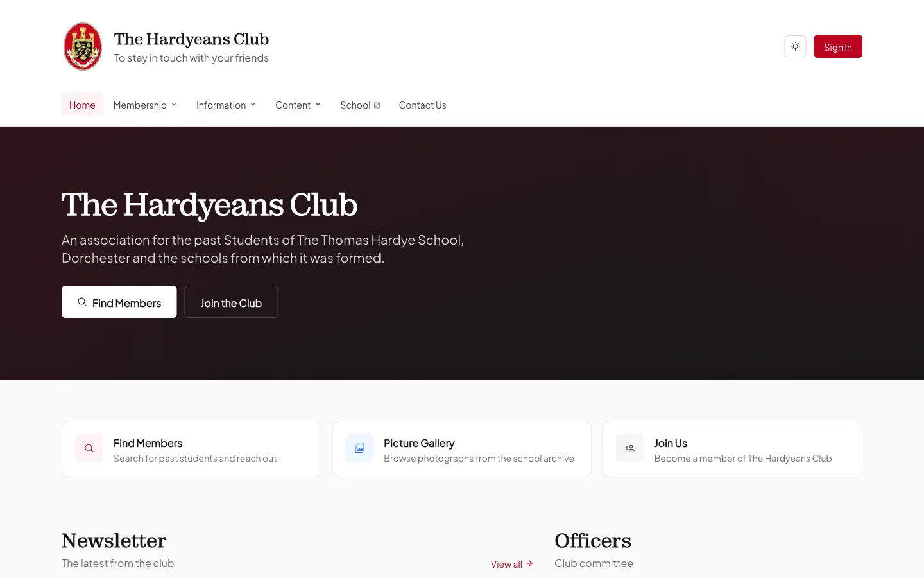Viewport: 924px width, 578px height.
Task: Select the Home nav tab
Action: pos(82,105)
